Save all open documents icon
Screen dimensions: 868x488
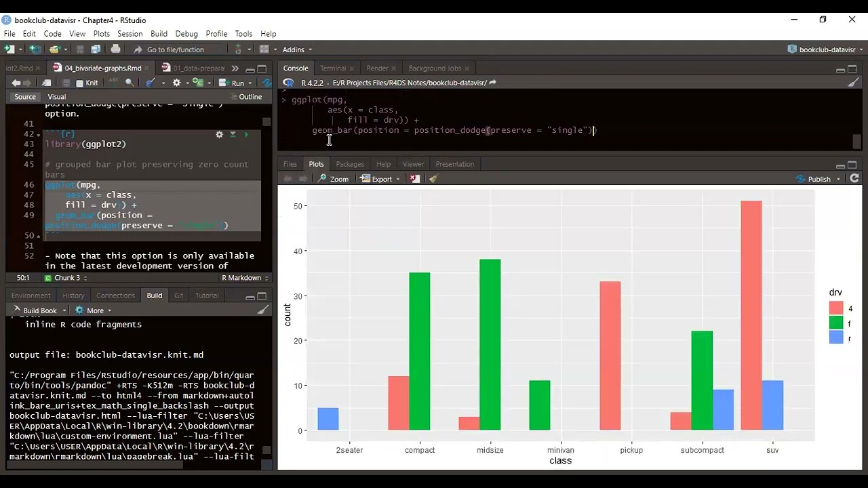(x=96, y=49)
